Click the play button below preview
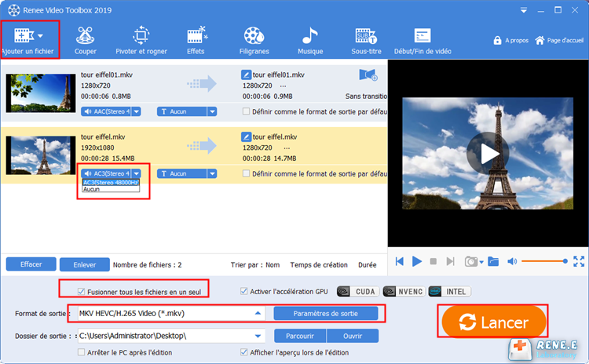Screen dimensions: 589x364 pyautogui.click(x=416, y=261)
